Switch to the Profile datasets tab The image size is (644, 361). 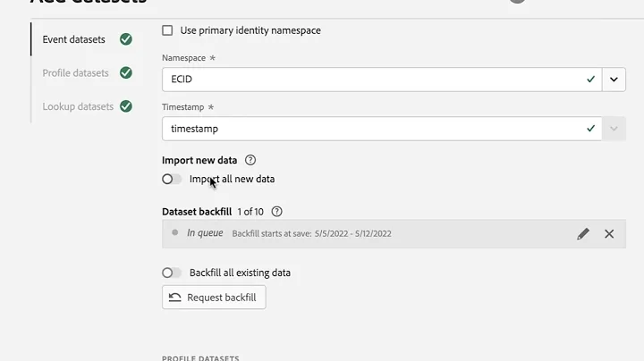tap(75, 73)
